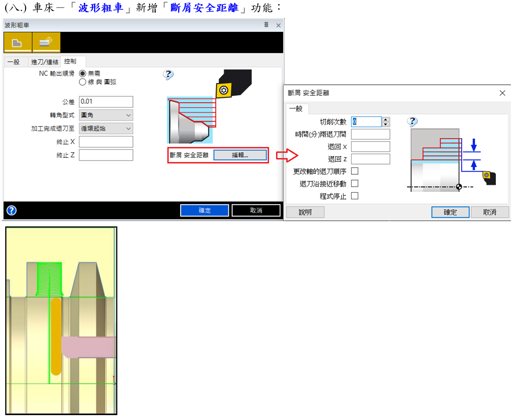This screenshot has width=514, height=420.
Task: Click help bubble icon in 斷屑 安全距離 dialog
Action: tap(412, 122)
